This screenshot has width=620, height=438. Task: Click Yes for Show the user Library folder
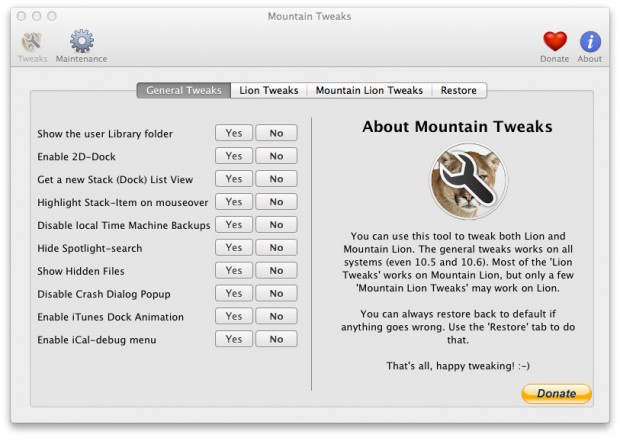tap(234, 133)
